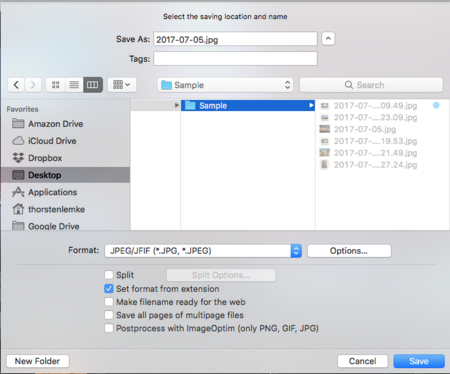Select Google Drive in the sidebar

pos(65,226)
